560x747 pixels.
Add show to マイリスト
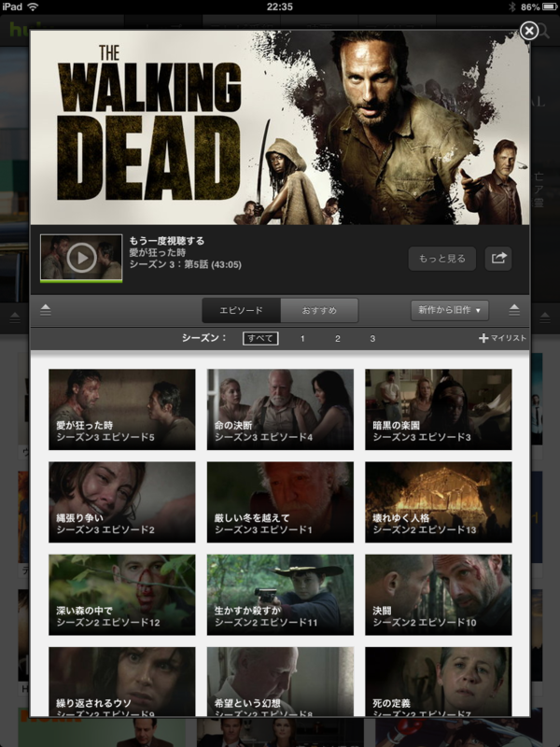pyautogui.click(x=502, y=338)
